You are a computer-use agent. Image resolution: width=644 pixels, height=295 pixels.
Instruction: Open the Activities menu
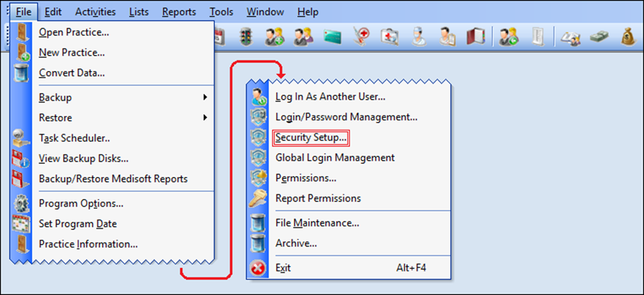tap(95, 12)
